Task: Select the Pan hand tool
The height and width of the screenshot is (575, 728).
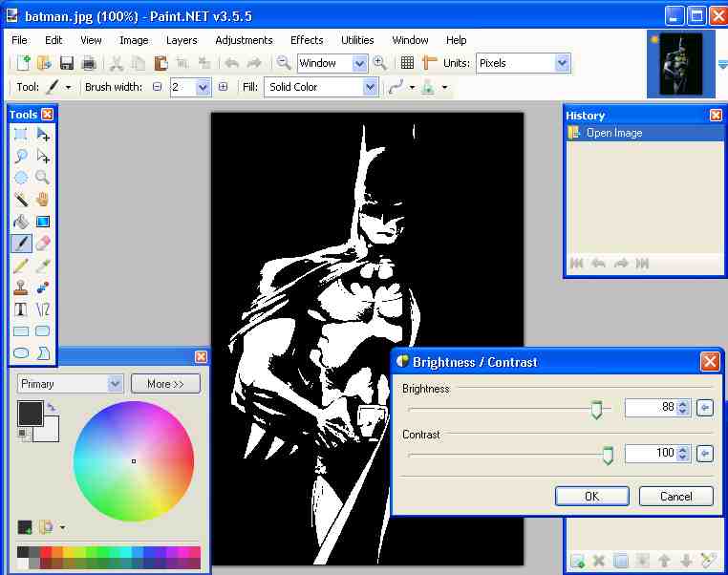Action: pyautogui.click(x=43, y=200)
